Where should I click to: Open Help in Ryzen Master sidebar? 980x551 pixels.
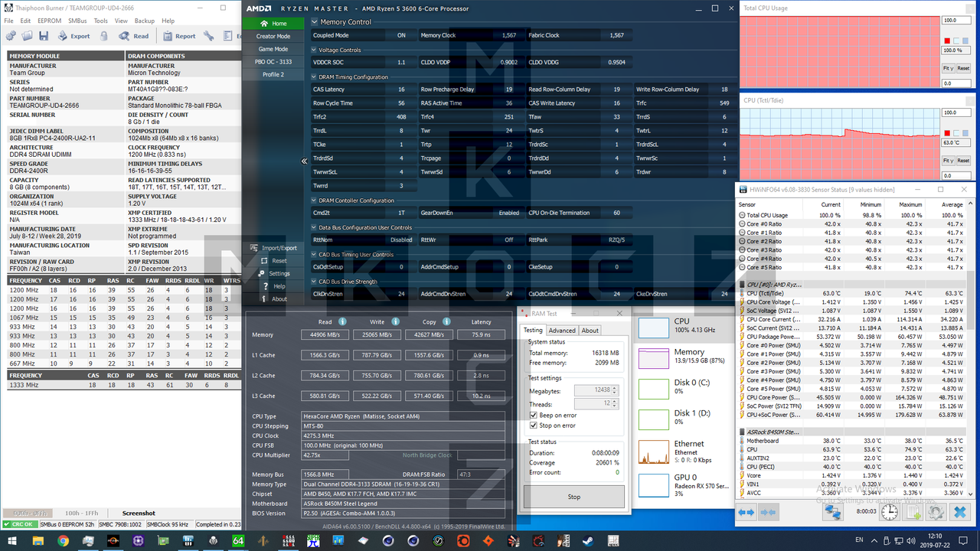(274, 286)
